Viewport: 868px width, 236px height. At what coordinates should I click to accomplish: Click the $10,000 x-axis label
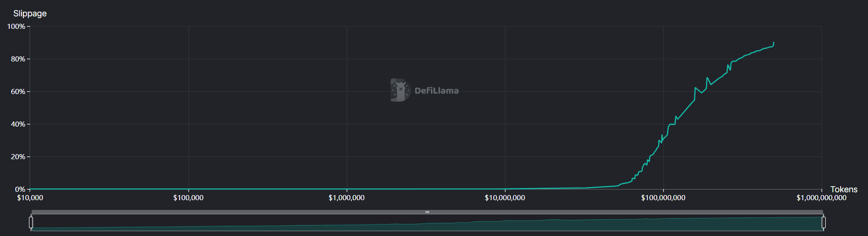pyautogui.click(x=30, y=198)
